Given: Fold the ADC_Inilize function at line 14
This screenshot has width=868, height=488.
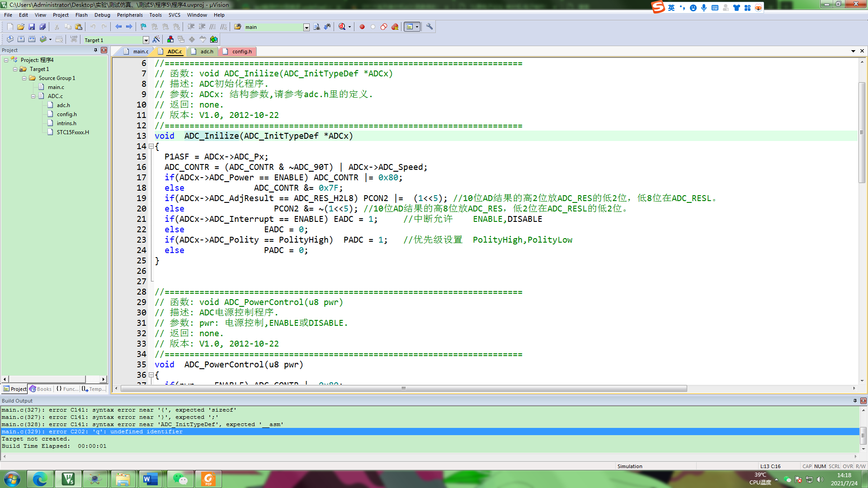Looking at the screenshot, I should [151, 146].
